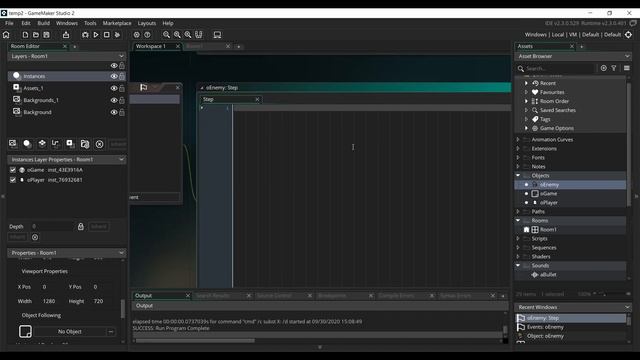Toggle visibility of Assets_1 layer
This screenshot has height=360, width=640.
[x=114, y=88]
